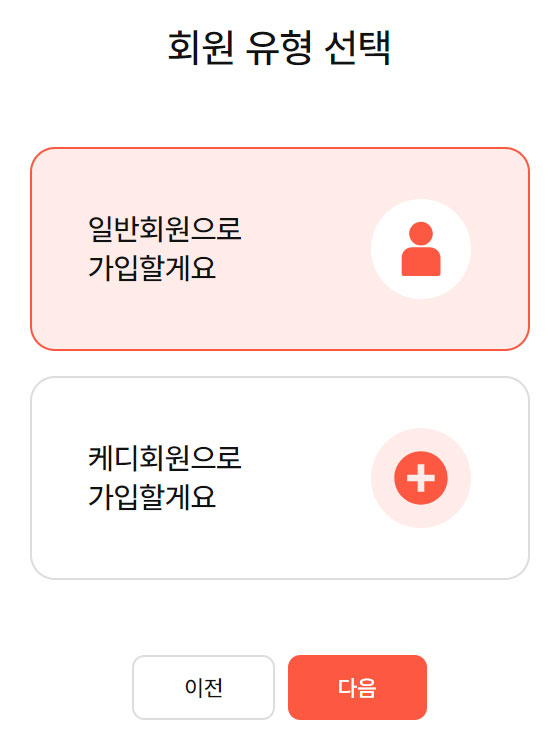This screenshot has width=560, height=750.
Task: Click 가입할게요 text in caddie card
Action: (152, 497)
